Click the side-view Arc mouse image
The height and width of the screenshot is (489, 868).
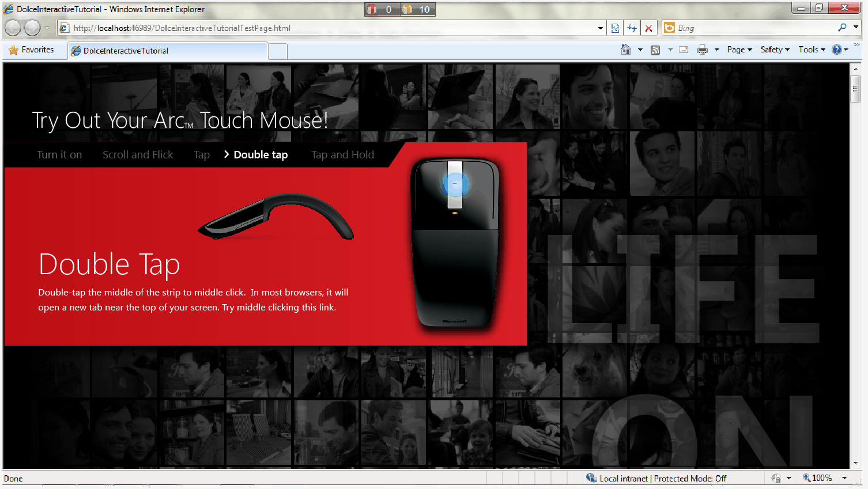tap(276, 217)
